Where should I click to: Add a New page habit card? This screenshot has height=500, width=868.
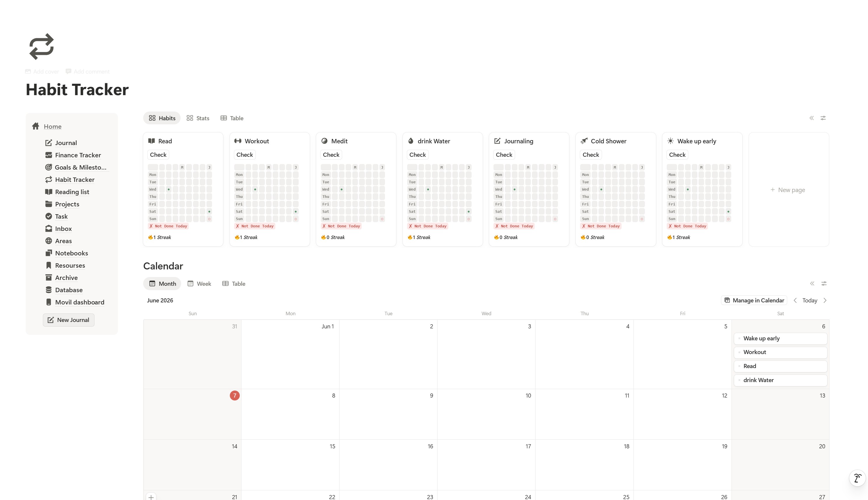click(789, 190)
